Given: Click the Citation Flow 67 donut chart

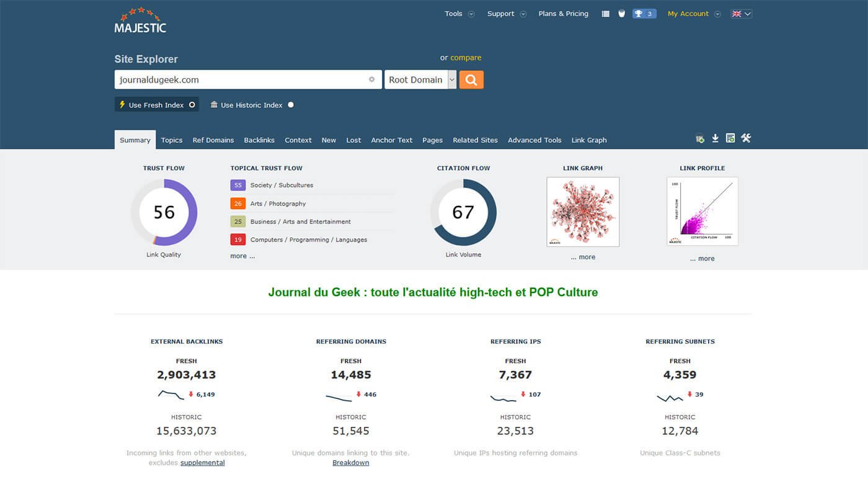Looking at the screenshot, I should pos(463,212).
